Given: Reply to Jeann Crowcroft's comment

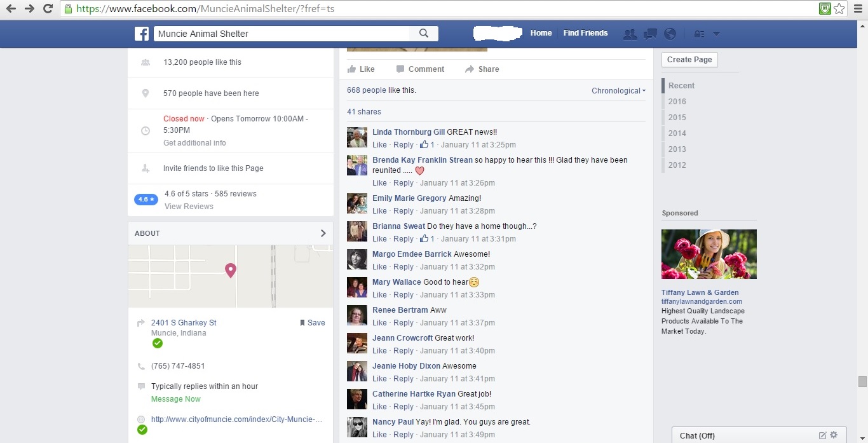Looking at the screenshot, I should (x=403, y=351).
